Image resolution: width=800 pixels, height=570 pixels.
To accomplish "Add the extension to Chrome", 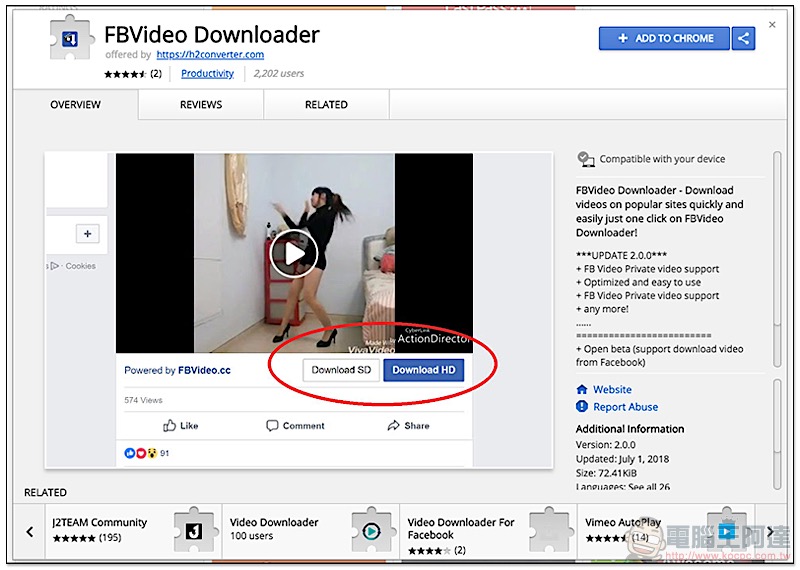I will pyautogui.click(x=664, y=38).
